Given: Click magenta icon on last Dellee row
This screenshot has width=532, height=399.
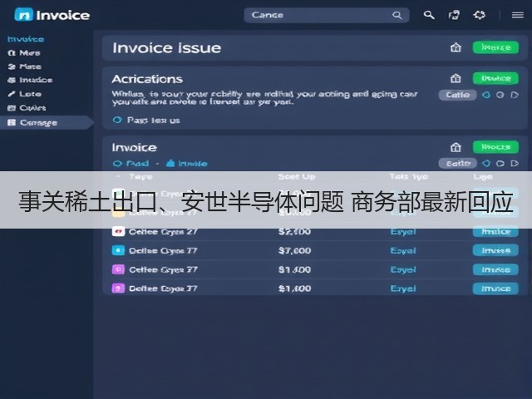Looking at the screenshot, I should click(x=118, y=288).
